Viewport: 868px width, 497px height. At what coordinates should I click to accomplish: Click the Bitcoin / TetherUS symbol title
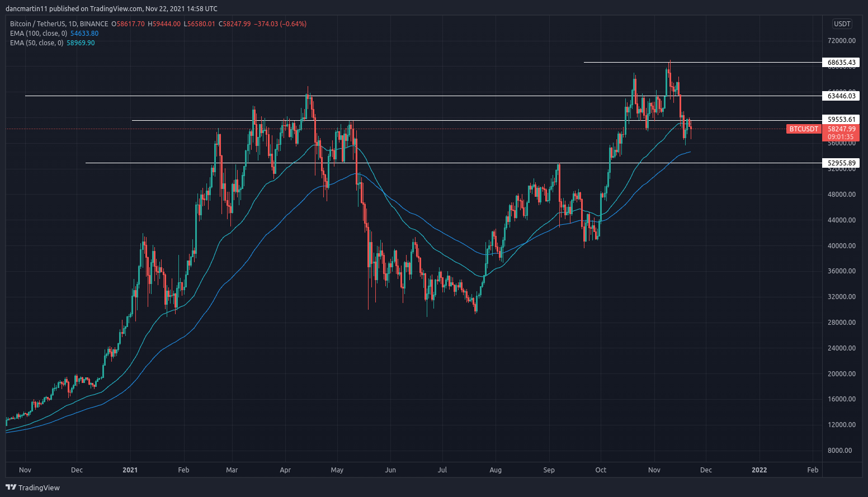tap(59, 24)
